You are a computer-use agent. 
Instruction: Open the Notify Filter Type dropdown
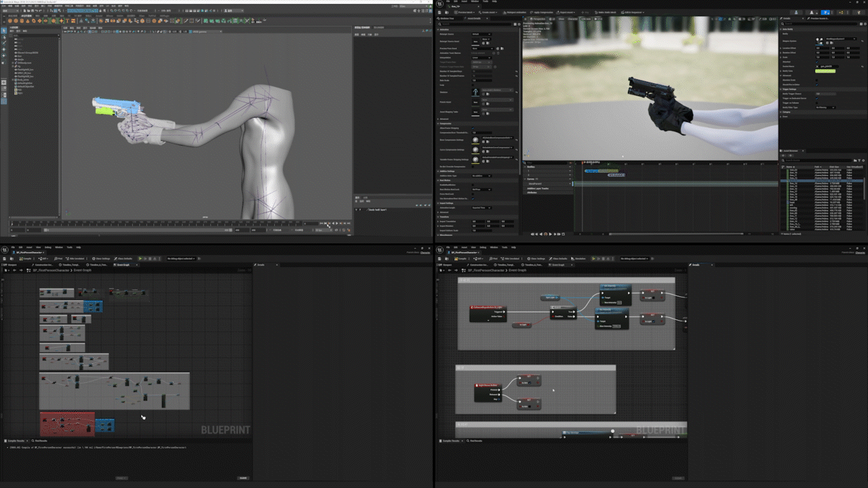click(x=826, y=108)
